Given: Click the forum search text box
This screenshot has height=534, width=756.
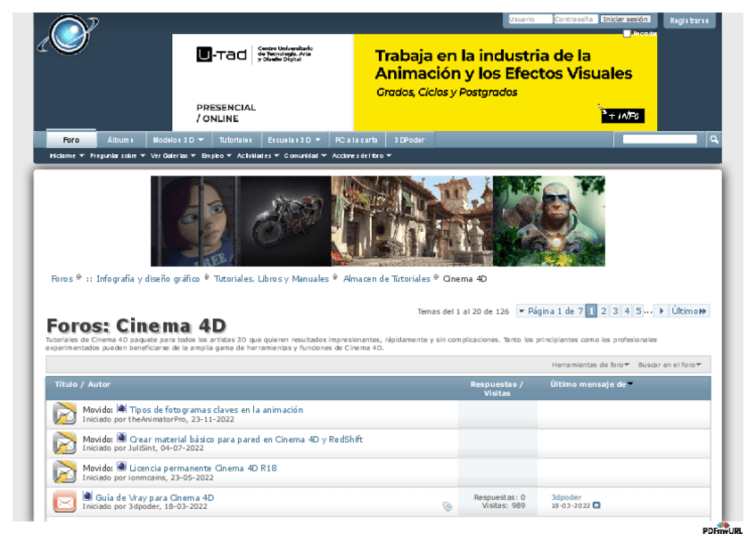Looking at the screenshot, I should [x=660, y=139].
